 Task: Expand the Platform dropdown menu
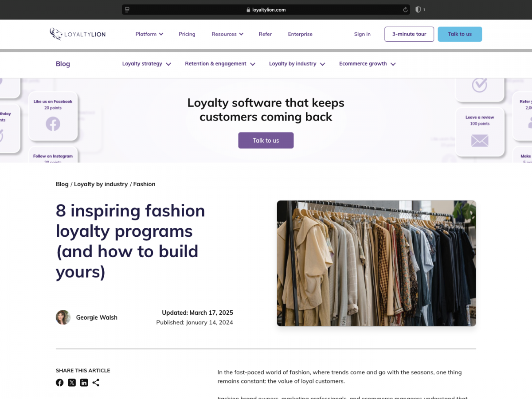coord(149,34)
